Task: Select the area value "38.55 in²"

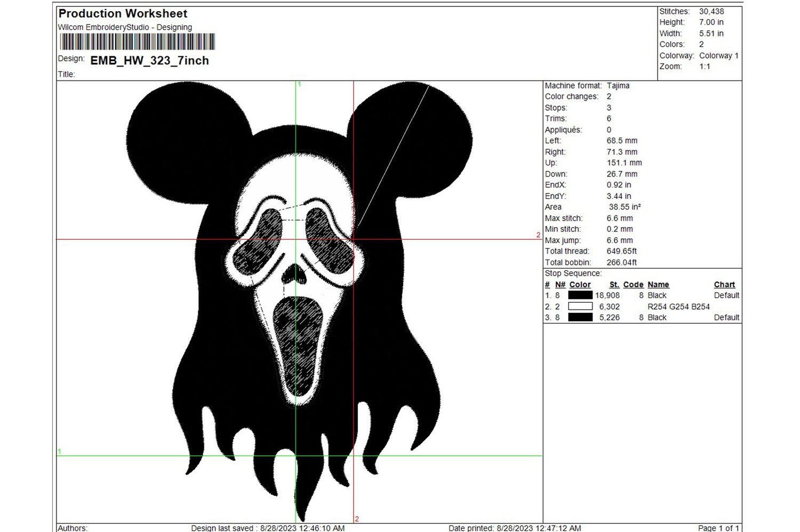Action: coord(625,207)
